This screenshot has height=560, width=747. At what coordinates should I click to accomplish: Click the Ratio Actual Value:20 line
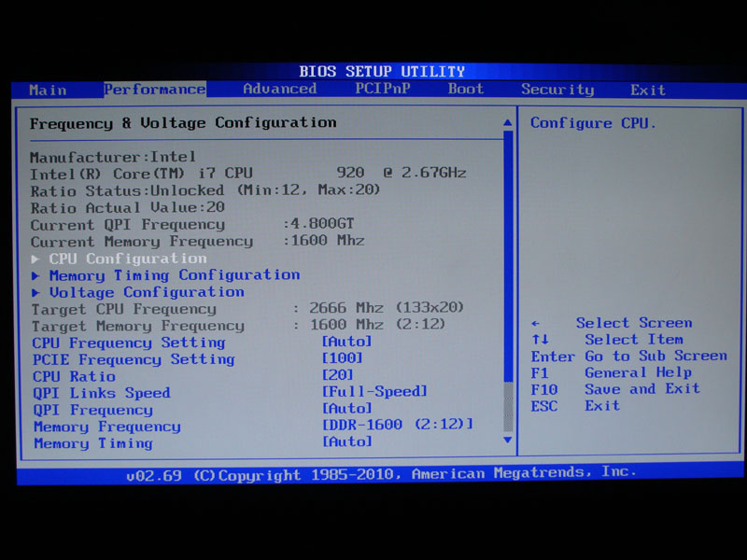coord(128,207)
